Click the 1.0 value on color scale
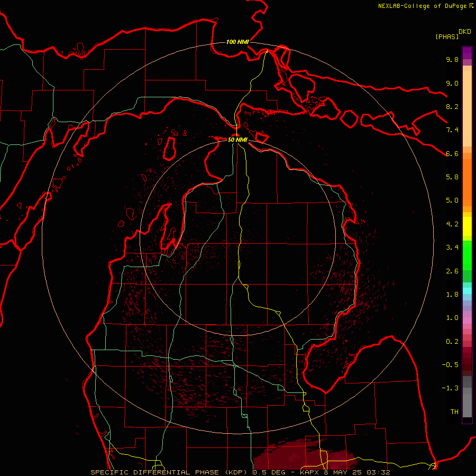 point(452,318)
